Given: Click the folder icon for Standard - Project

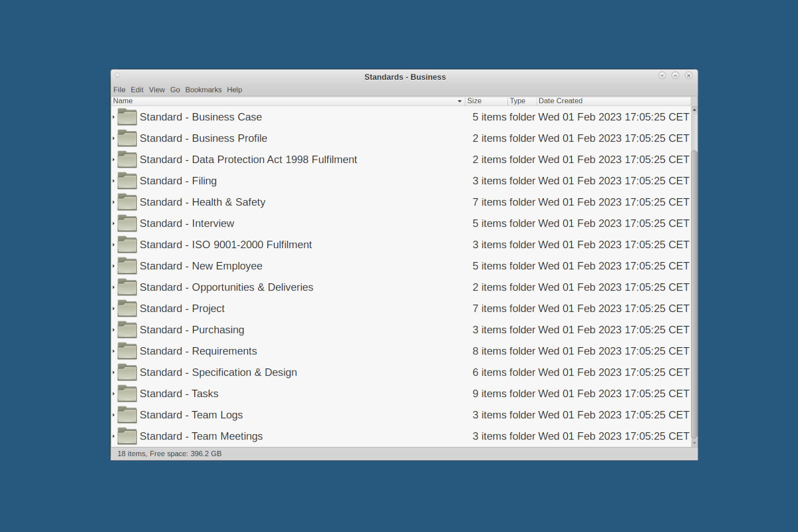Looking at the screenshot, I should click(127, 309).
